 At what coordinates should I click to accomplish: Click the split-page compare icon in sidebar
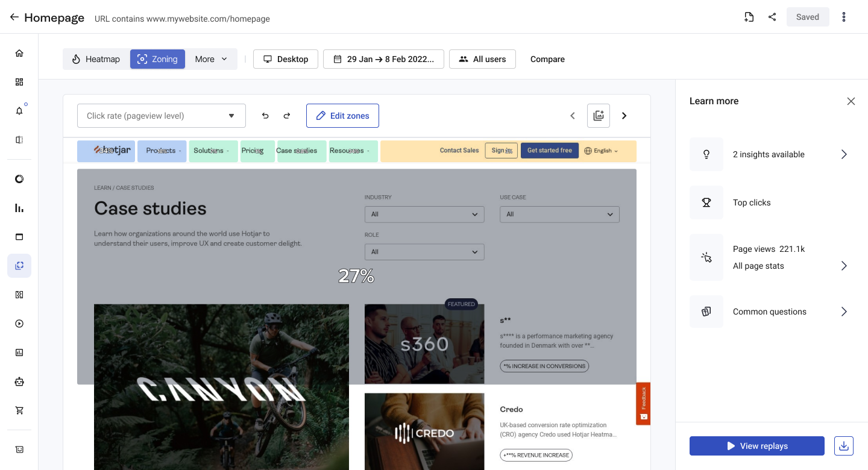tap(19, 140)
